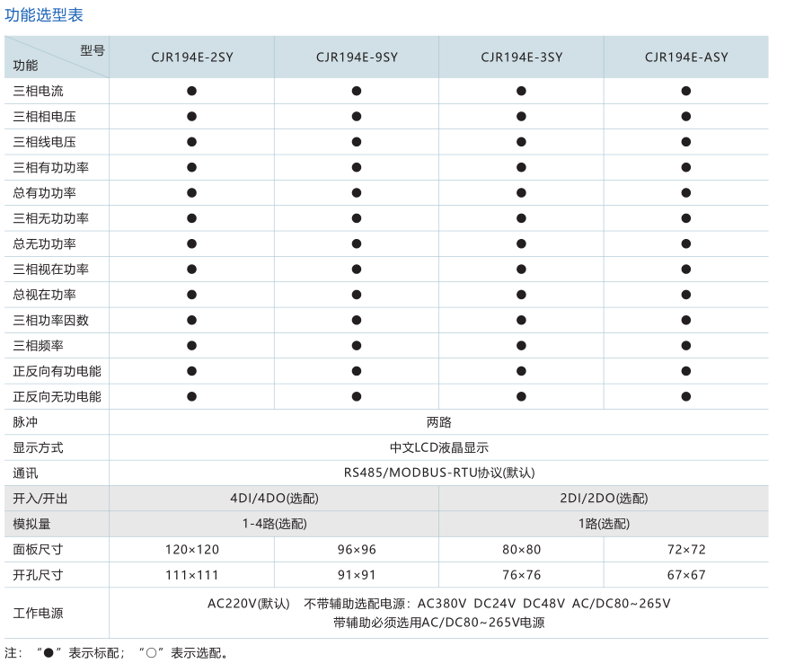Click the 120×120 panel size cell
Screen dimensions: 786x672
[x=191, y=549]
